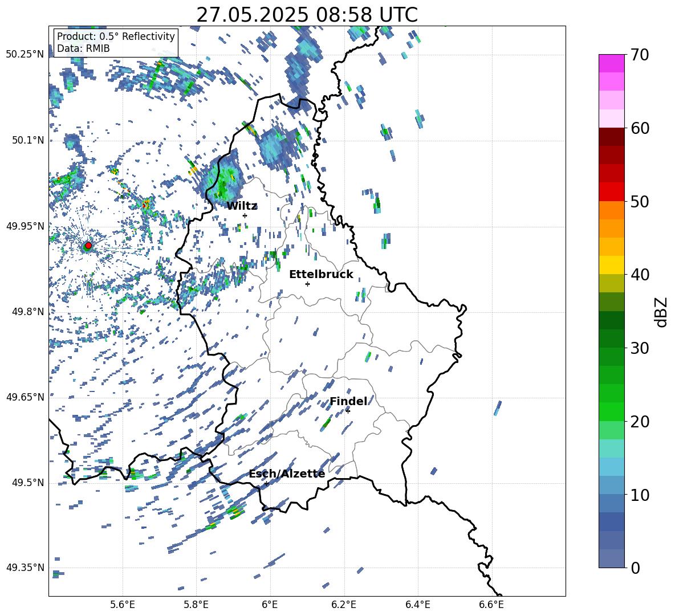Viewport: 675px width, 616px height.
Task: Click the 50 colorbar tick label
Action: click(x=640, y=202)
